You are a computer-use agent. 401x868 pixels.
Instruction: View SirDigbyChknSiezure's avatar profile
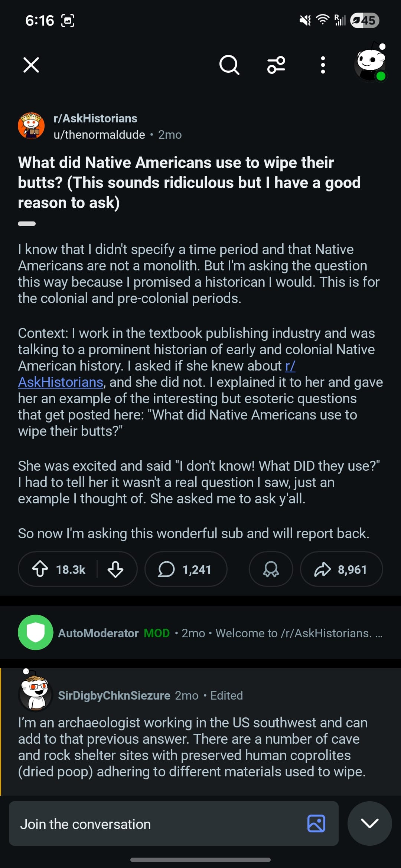point(35,694)
